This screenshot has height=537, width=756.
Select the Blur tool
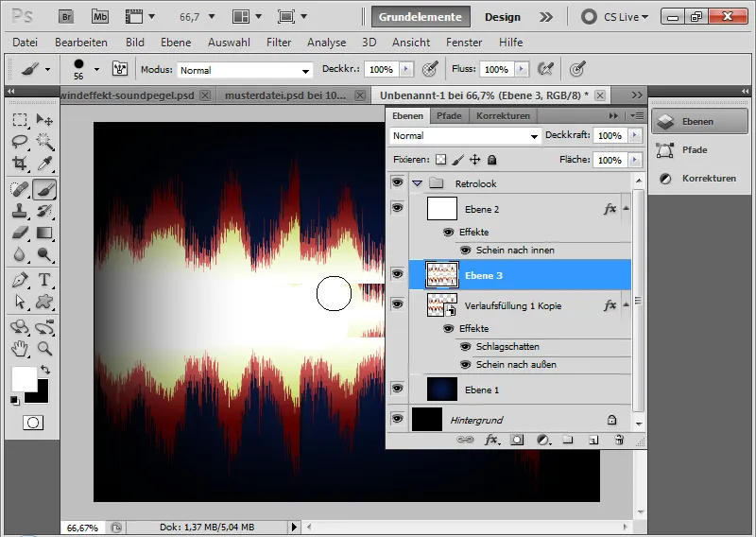pyautogui.click(x=20, y=254)
